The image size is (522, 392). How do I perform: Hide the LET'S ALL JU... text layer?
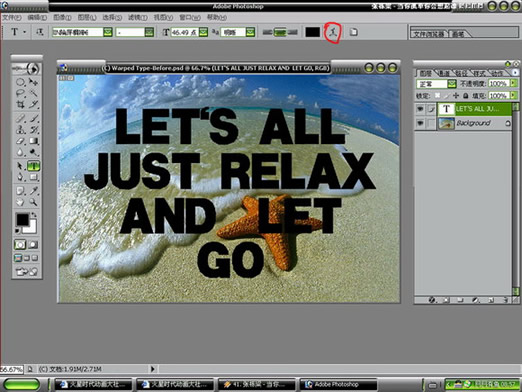[420, 109]
